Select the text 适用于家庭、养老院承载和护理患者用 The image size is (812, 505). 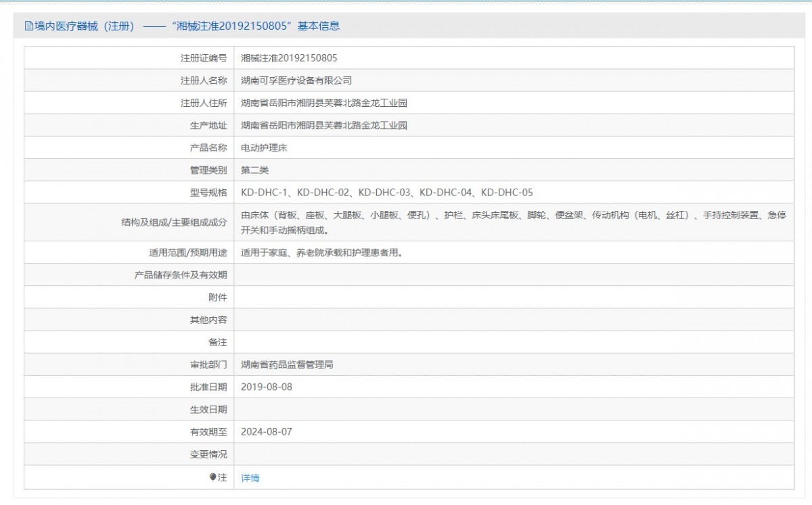322,253
